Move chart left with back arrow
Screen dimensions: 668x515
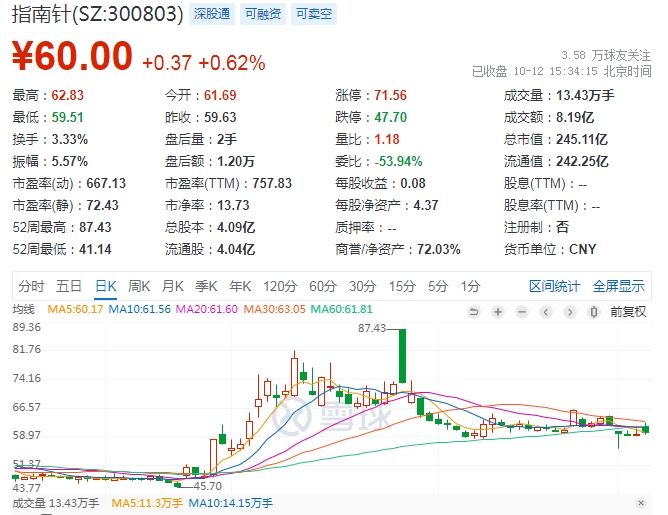point(546,312)
